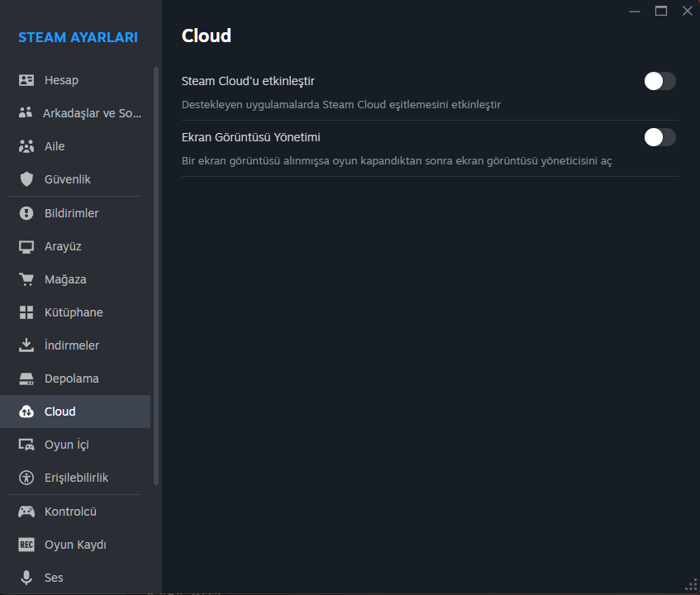Minimize the Steam settings window
This screenshot has height=595, width=700.
635,12
